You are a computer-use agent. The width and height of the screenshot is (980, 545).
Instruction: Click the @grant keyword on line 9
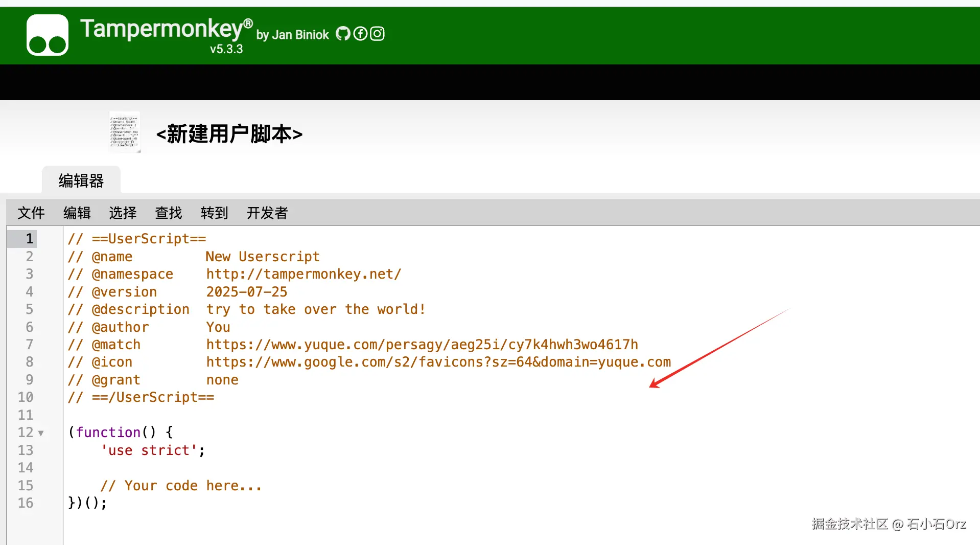pos(116,380)
